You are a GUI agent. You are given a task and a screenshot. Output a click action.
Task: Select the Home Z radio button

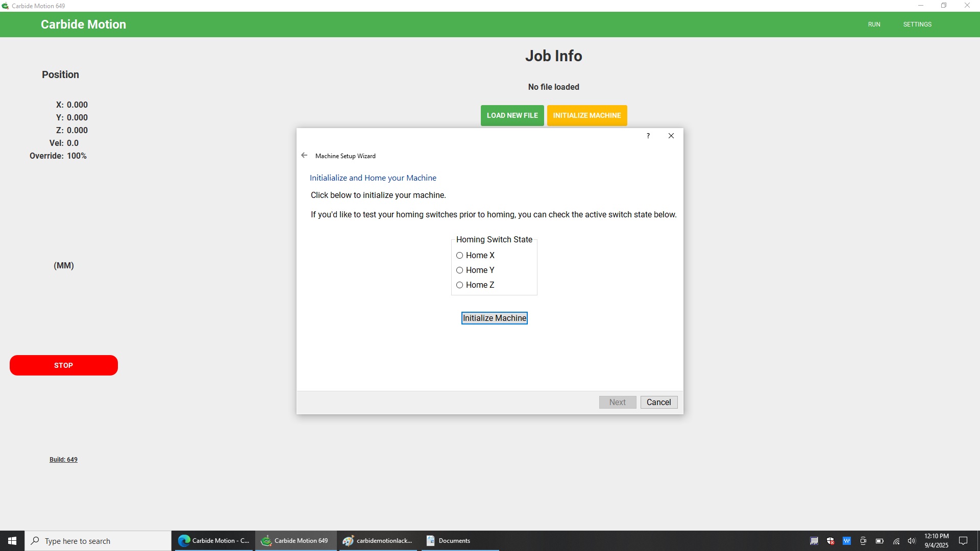click(460, 285)
